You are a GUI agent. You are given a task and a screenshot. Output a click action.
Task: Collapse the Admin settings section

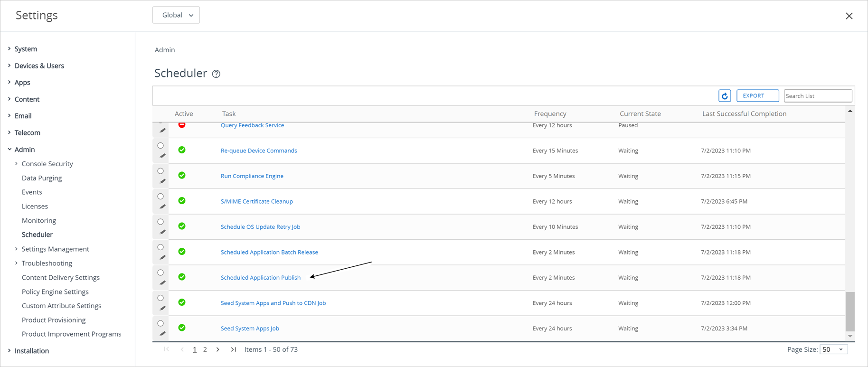click(x=9, y=149)
